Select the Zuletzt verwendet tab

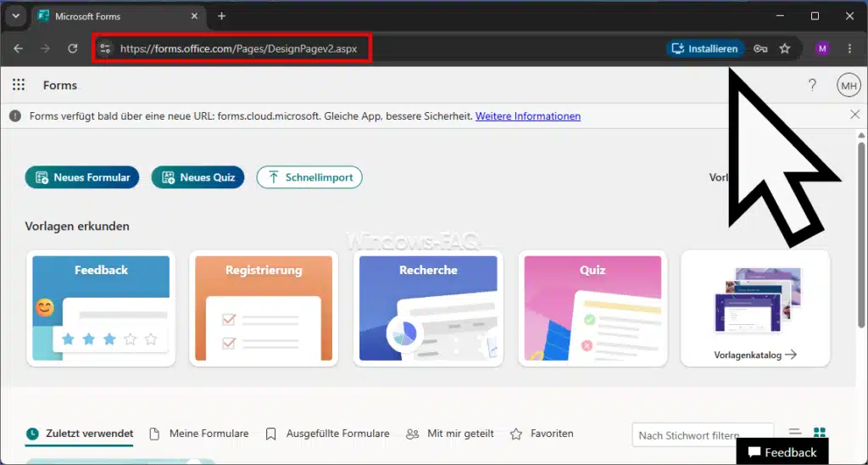[x=80, y=434]
